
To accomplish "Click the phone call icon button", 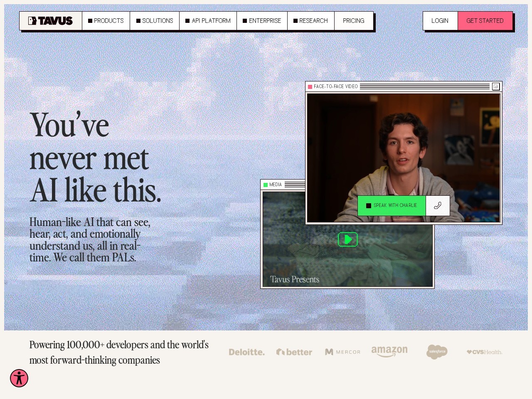I will 438,206.
